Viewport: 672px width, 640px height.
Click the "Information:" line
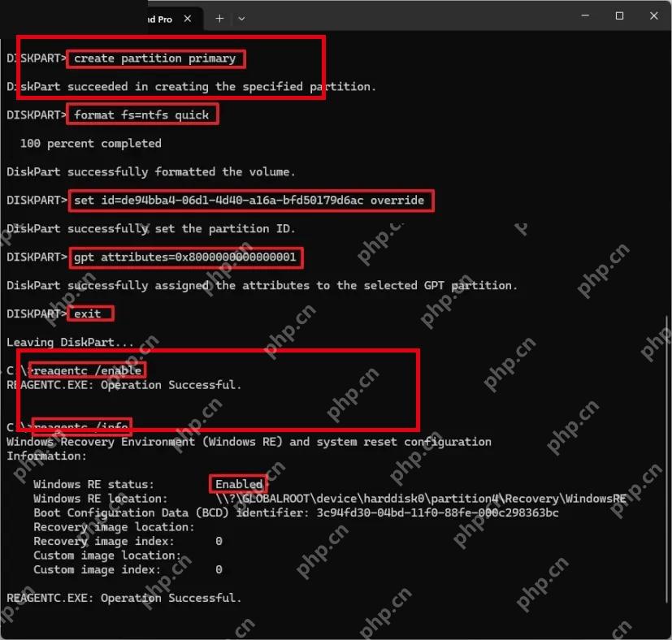coord(46,456)
